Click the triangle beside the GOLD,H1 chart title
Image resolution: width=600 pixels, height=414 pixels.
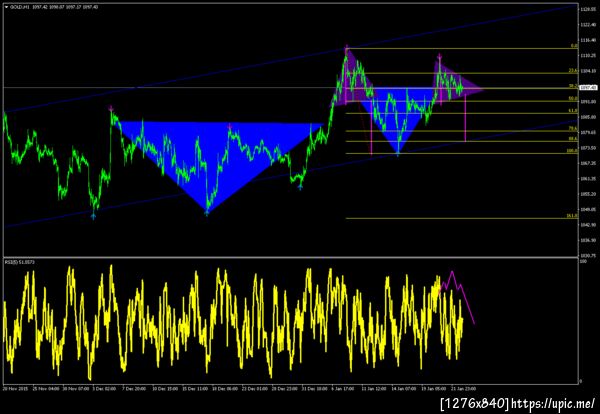pos(7,7)
